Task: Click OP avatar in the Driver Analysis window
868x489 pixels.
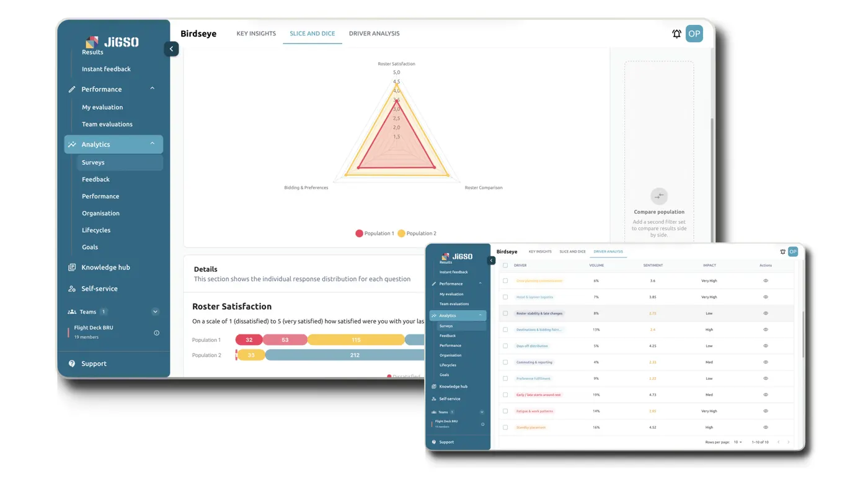Action: point(793,251)
